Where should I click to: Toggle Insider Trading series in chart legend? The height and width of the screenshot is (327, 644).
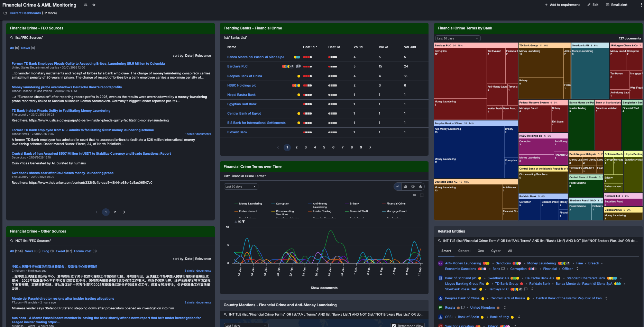point(320,211)
